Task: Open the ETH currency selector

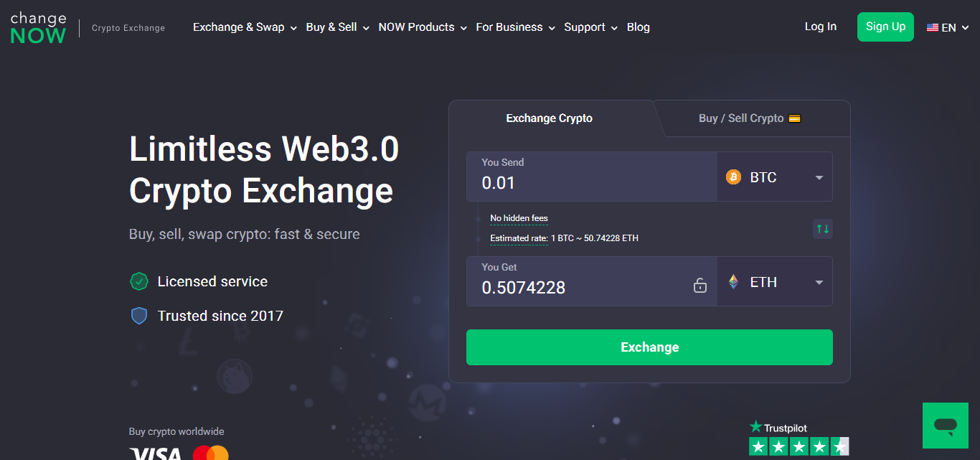Action: tap(775, 281)
